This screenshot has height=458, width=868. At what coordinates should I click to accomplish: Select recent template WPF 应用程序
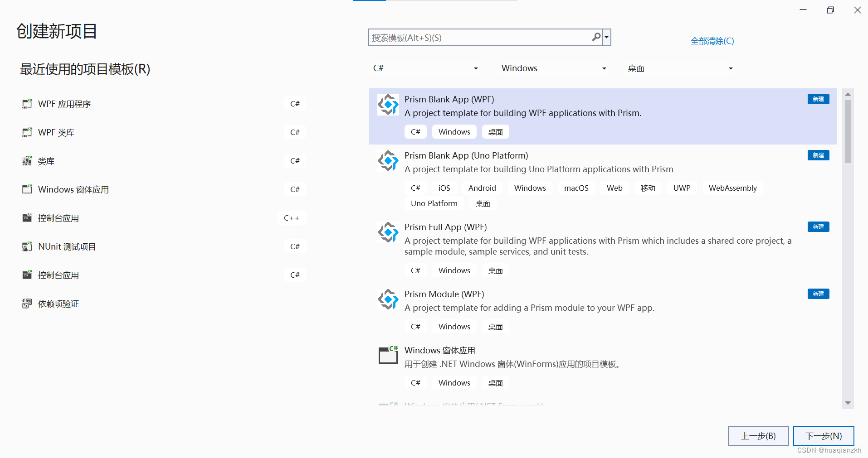coord(163,104)
